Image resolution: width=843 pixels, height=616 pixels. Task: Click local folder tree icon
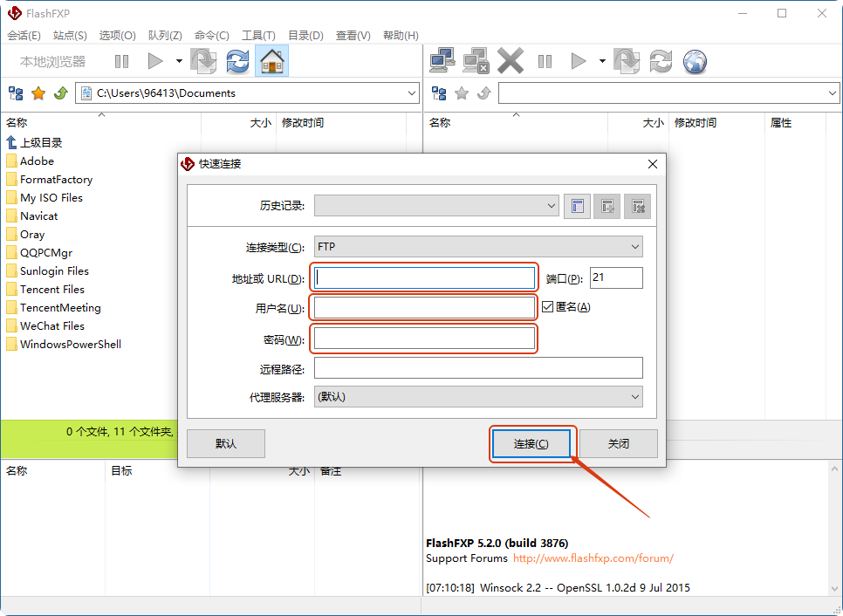pos(16,93)
